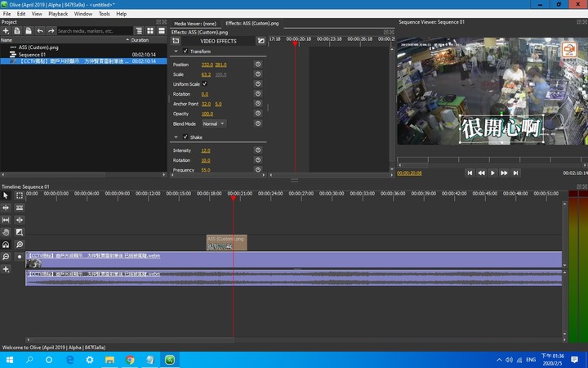
Task: Open the Tools menu
Action: [x=105, y=14]
